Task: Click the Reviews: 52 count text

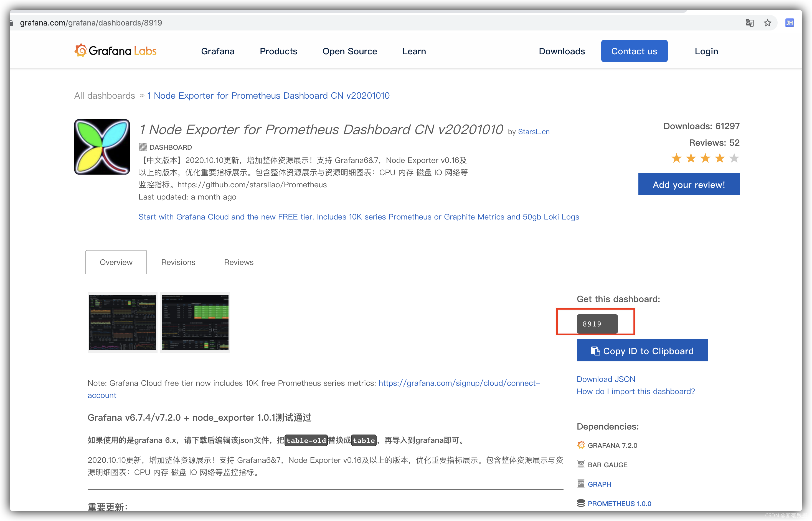Action: (x=714, y=143)
